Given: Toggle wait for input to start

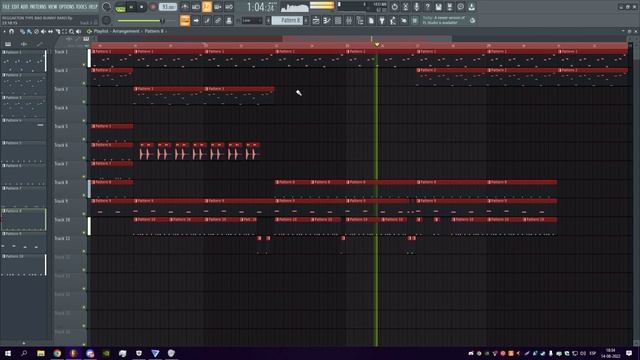Looking at the screenshot, I should tap(196, 7).
